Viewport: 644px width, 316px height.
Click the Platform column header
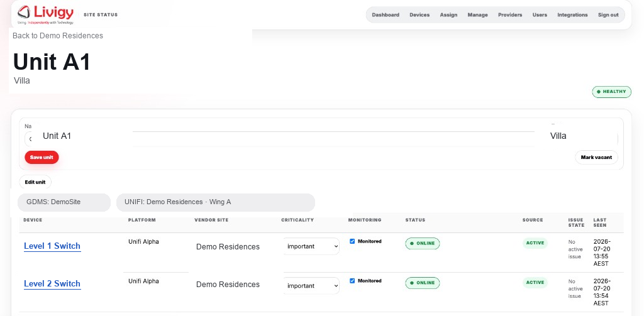point(142,220)
